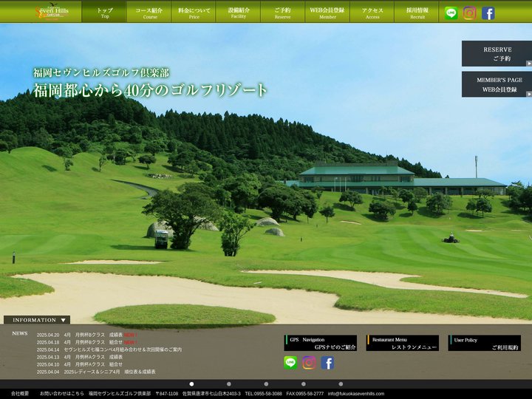
Task: Click 会社概要 footer link
Action: click(x=20, y=394)
